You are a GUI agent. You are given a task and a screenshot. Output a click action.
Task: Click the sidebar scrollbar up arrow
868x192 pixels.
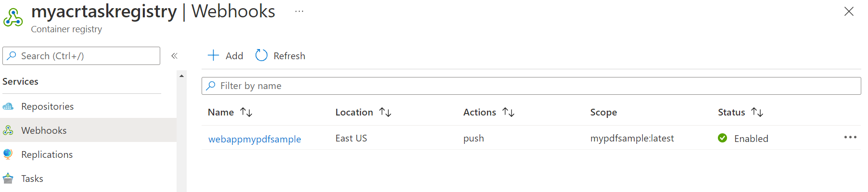181,76
